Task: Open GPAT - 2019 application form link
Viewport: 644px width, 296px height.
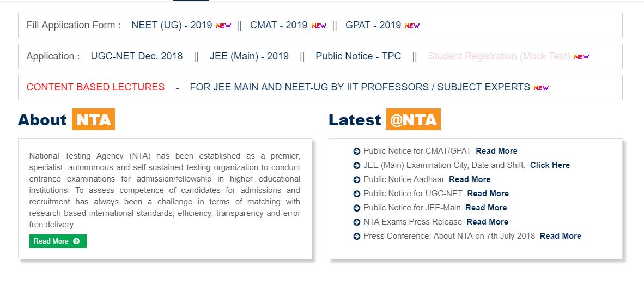Action: click(373, 25)
